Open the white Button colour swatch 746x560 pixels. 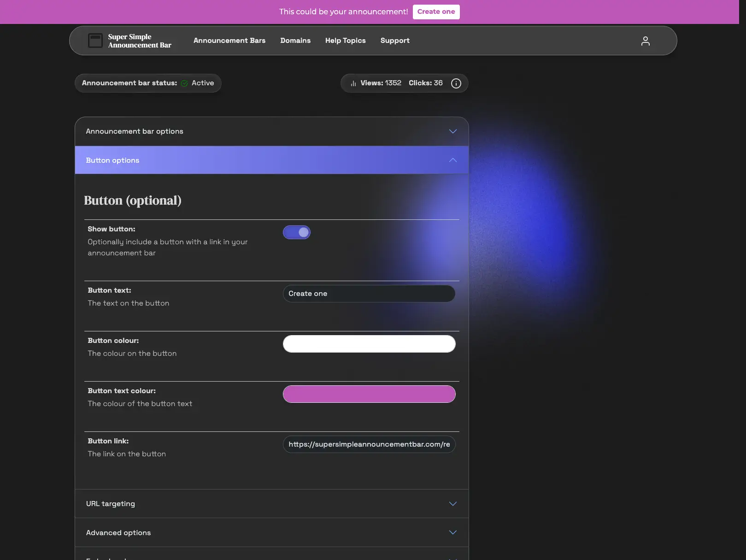tap(369, 344)
